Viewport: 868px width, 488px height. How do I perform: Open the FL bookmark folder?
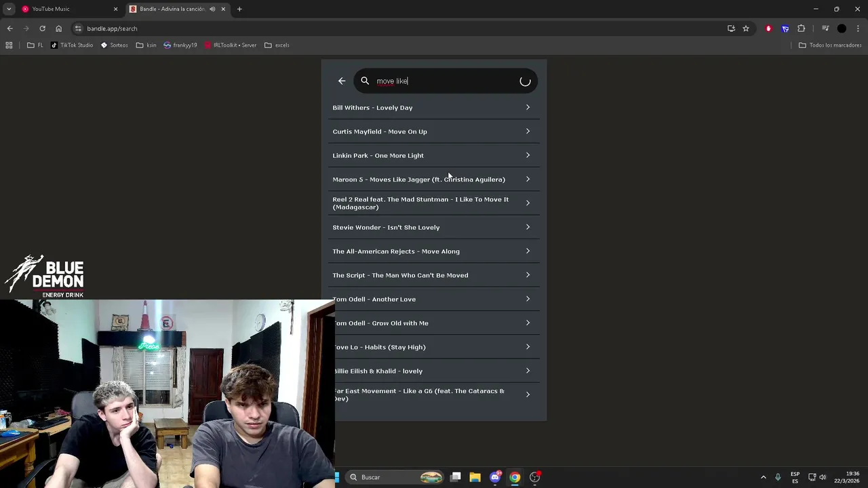35,45
